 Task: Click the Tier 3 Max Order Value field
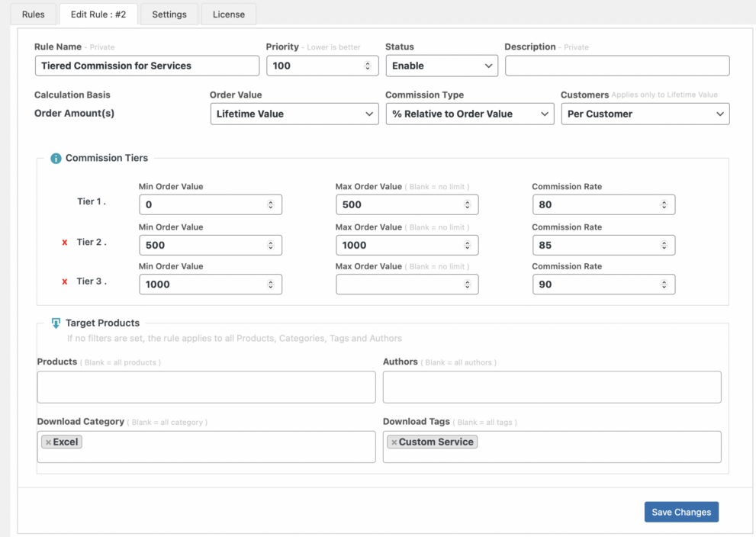point(401,285)
